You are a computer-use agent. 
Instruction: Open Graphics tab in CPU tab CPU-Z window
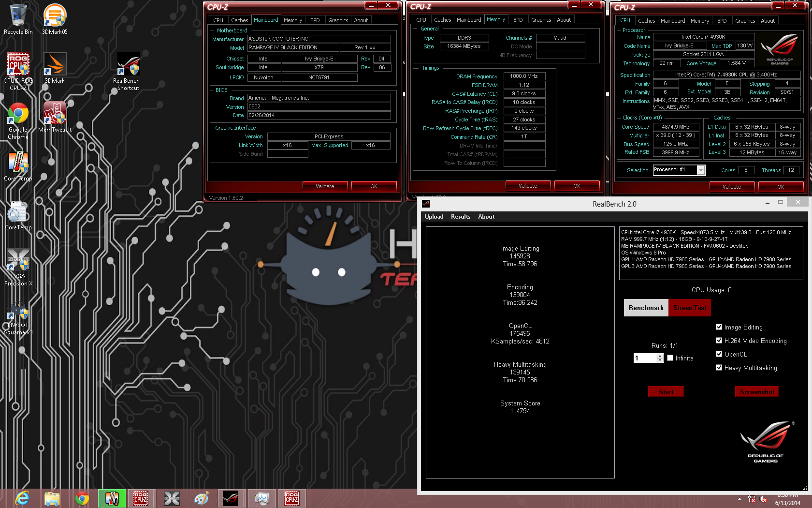click(745, 21)
